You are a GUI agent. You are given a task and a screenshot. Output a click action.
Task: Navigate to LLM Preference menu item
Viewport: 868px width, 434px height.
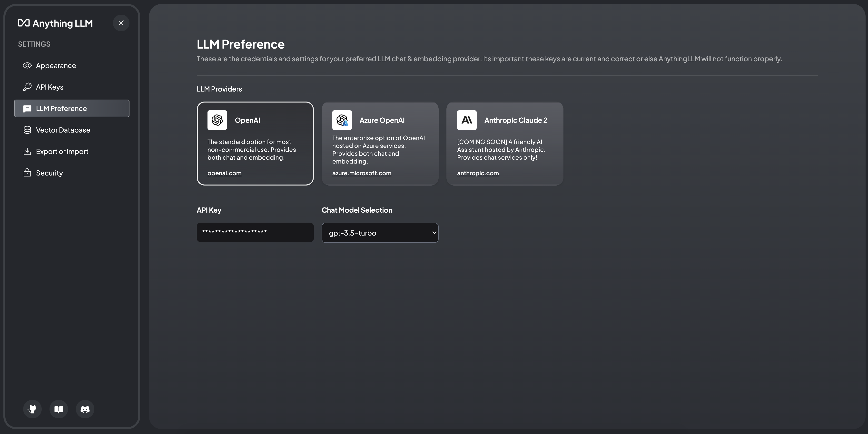coord(71,108)
